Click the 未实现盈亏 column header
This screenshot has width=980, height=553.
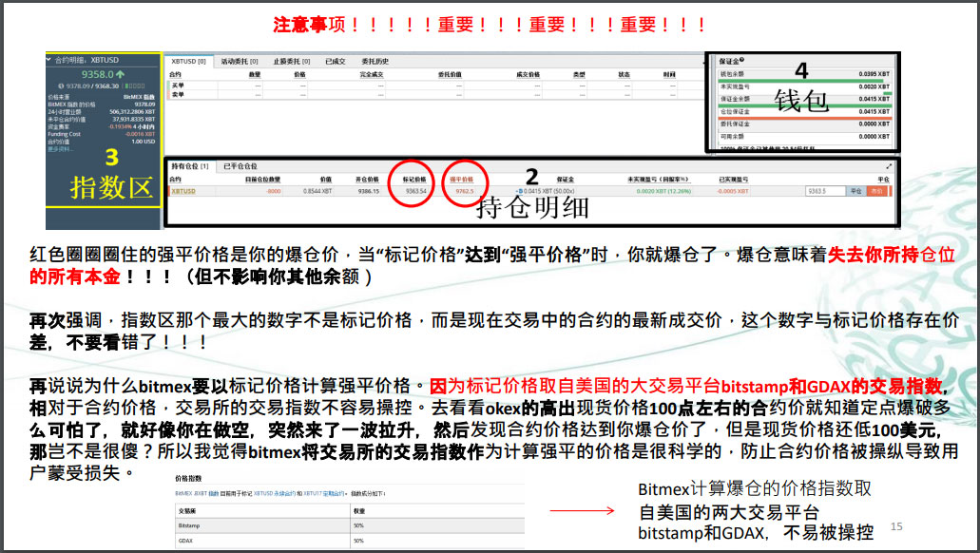(658, 180)
